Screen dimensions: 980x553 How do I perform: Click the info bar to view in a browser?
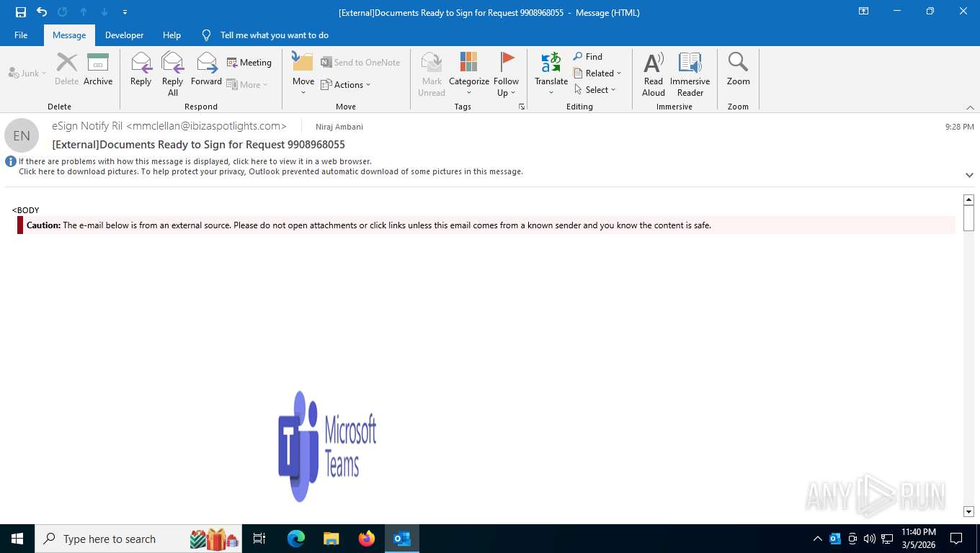195,161
